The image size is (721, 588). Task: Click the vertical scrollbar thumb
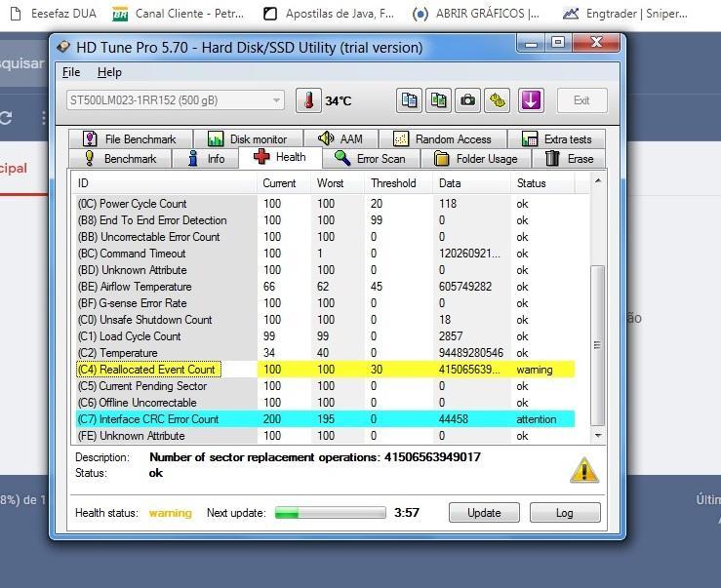[597, 345]
